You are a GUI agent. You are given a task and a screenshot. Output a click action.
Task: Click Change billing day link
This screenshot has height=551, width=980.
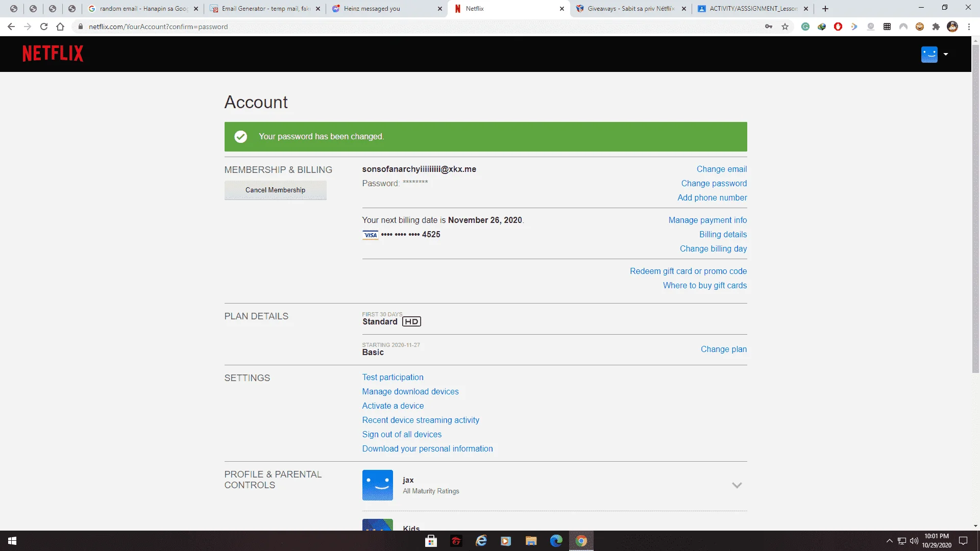coord(713,248)
